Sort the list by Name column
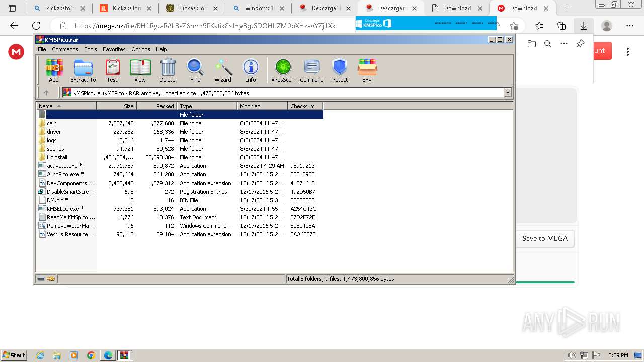Viewport: 644px width, 362px height. (x=66, y=106)
